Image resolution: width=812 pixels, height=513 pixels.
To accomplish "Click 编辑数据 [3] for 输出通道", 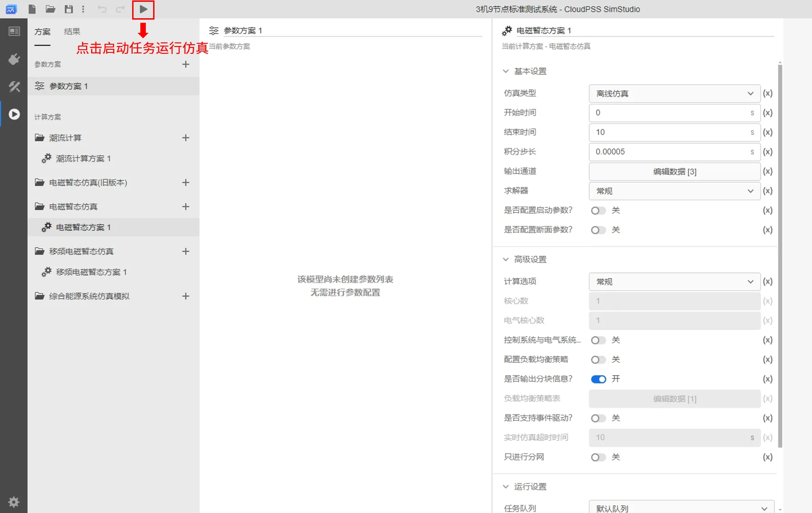I will [674, 171].
